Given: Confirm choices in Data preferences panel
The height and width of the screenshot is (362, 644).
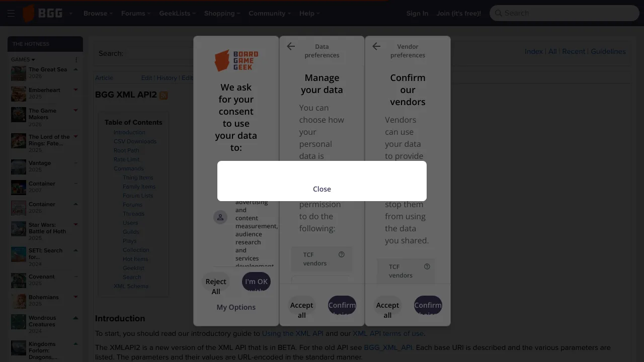Looking at the screenshot, I should point(342,305).
